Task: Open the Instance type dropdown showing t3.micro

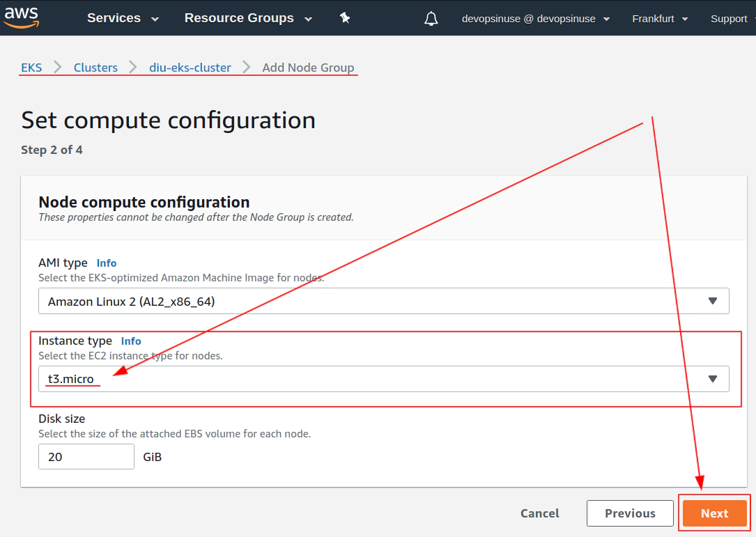Action: 384,379
